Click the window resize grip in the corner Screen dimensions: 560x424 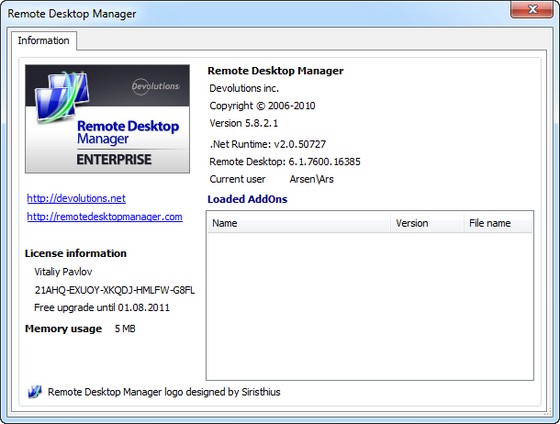548,411
